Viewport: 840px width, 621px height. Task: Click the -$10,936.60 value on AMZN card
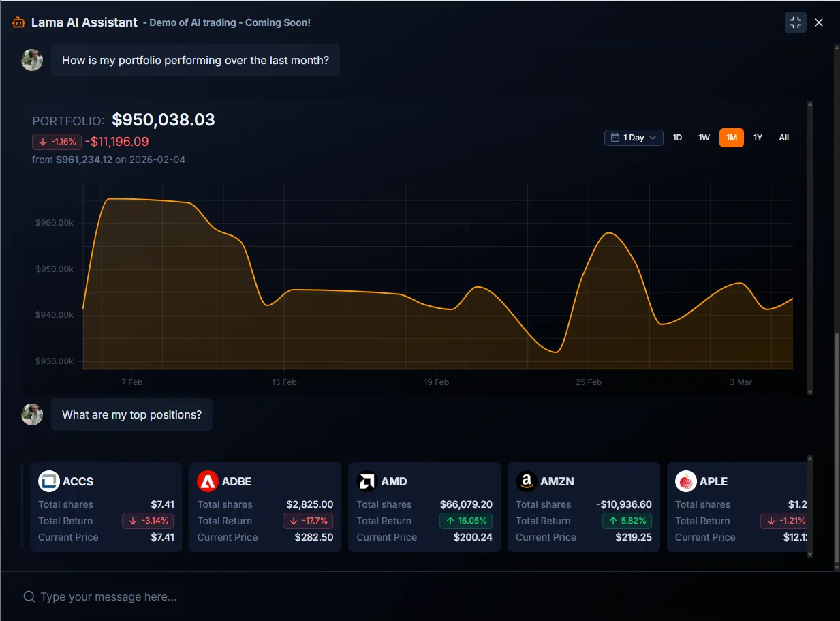623,504
